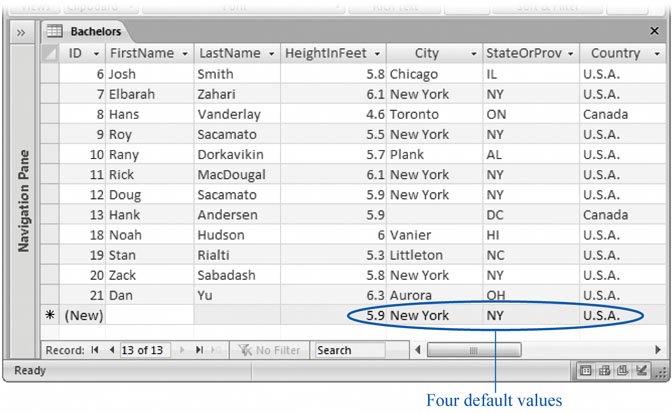672x413 pixels.
Task: Click the City cell "Vanier"
Action: point(435,235)
